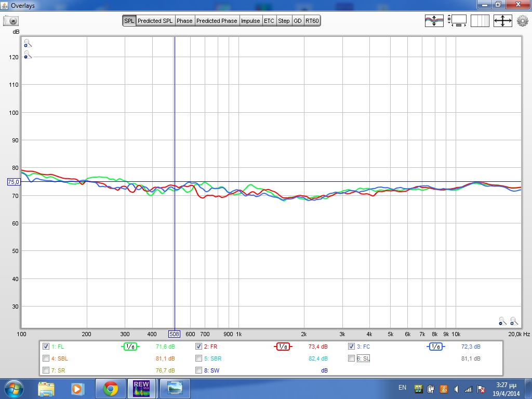The height and width of the screenshot is (399, 532).
Task: Zoom in vertically with the plus magnifier
Action: (27, 44)
